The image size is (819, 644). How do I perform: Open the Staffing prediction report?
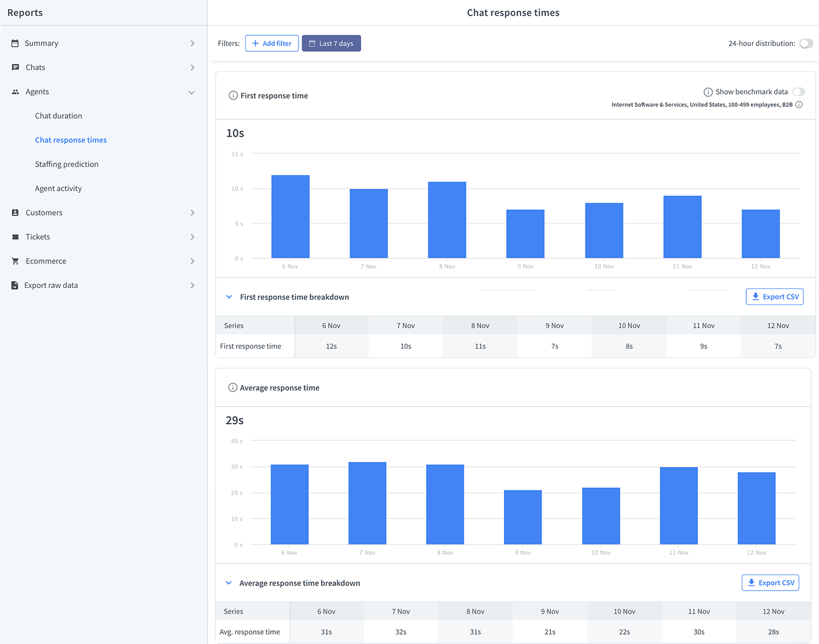pyautogui.click(x=67, y=164)
